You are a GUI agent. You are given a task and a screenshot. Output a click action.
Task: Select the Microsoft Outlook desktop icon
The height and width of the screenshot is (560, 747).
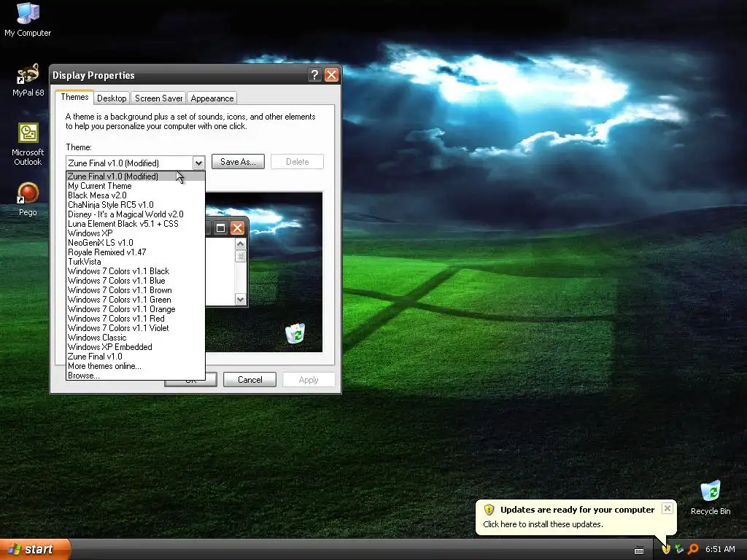(28, 144)
